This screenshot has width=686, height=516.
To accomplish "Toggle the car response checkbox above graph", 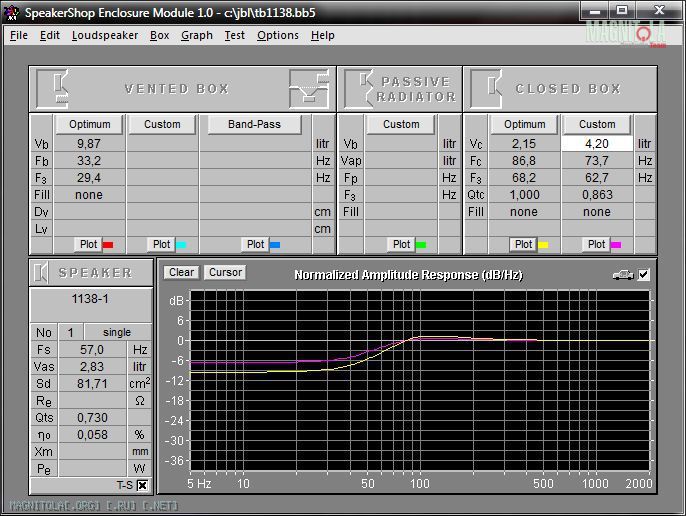I will [x=644, y=275].
